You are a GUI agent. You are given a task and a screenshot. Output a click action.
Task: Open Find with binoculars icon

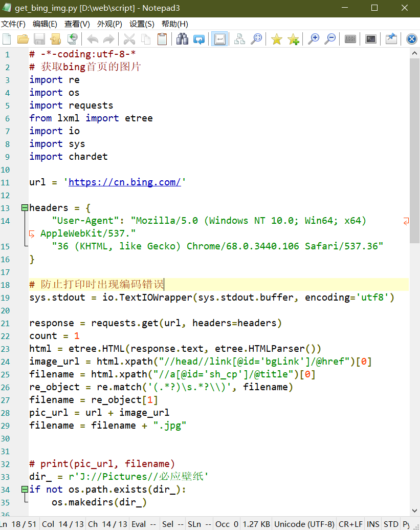coord(182,39)
